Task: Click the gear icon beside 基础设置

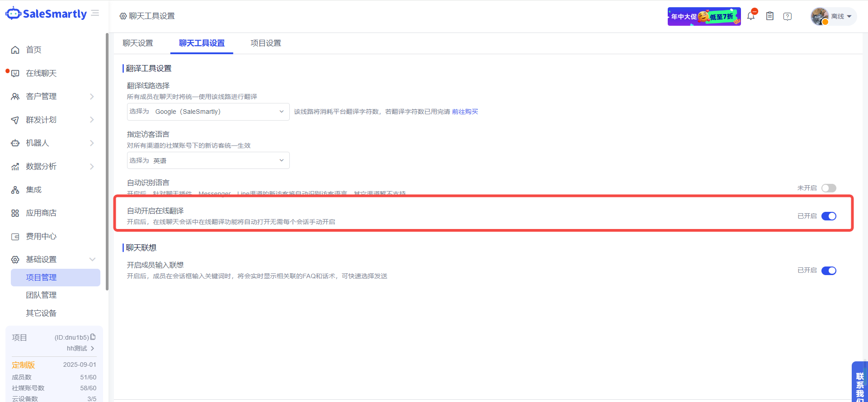Action: click(x=15, y=259)
